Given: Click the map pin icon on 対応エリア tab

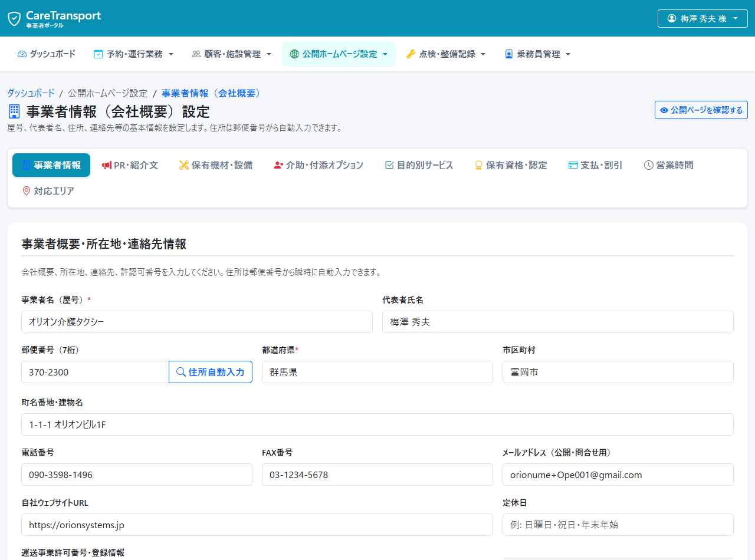Looking at the screenshot, I should pos(26,191).
